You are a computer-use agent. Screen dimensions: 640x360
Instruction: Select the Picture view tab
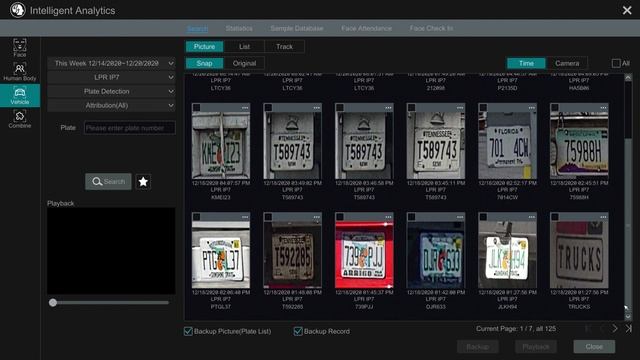(204, 47)
